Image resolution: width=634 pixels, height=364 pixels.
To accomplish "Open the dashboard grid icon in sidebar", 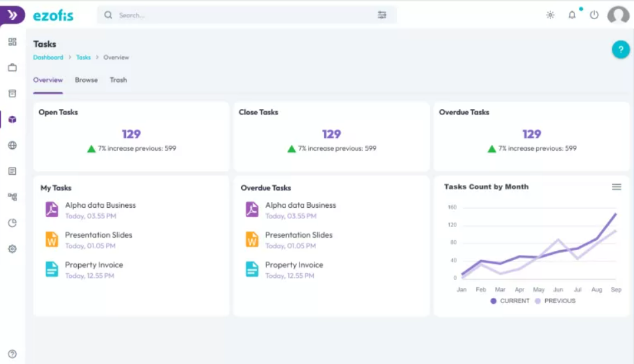I will [x=12, y=42].
